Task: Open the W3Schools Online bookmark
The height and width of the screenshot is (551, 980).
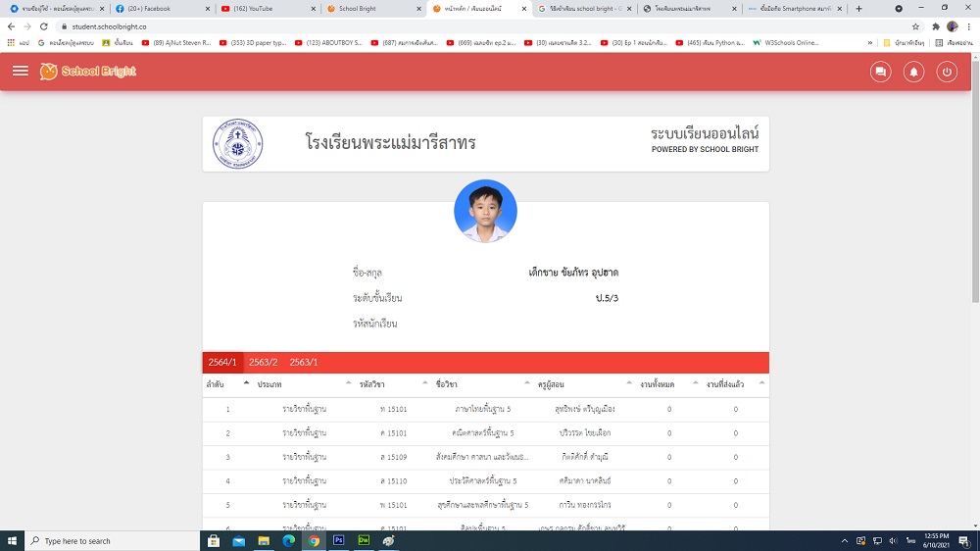Action: 786,43
